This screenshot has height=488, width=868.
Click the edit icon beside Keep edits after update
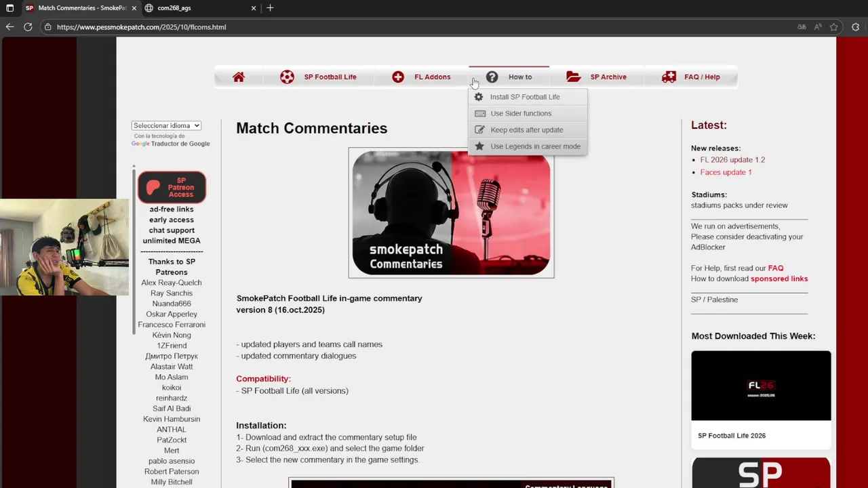point(479,130)
